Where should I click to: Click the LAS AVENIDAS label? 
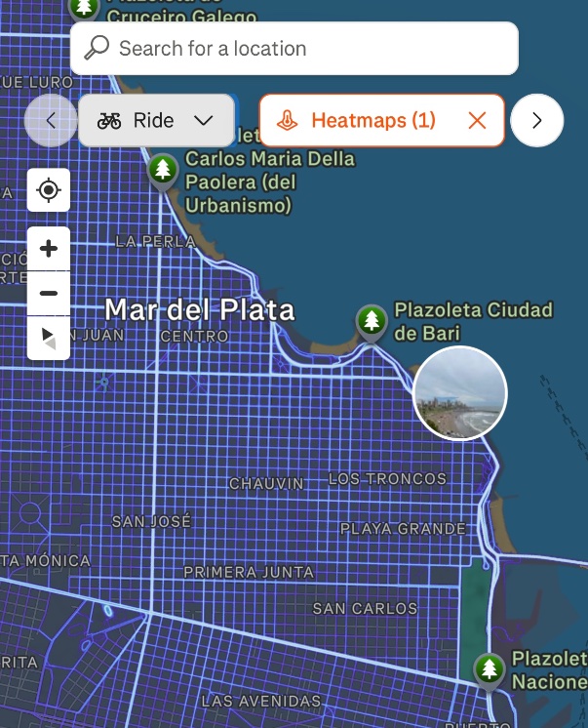pos(261,701)
